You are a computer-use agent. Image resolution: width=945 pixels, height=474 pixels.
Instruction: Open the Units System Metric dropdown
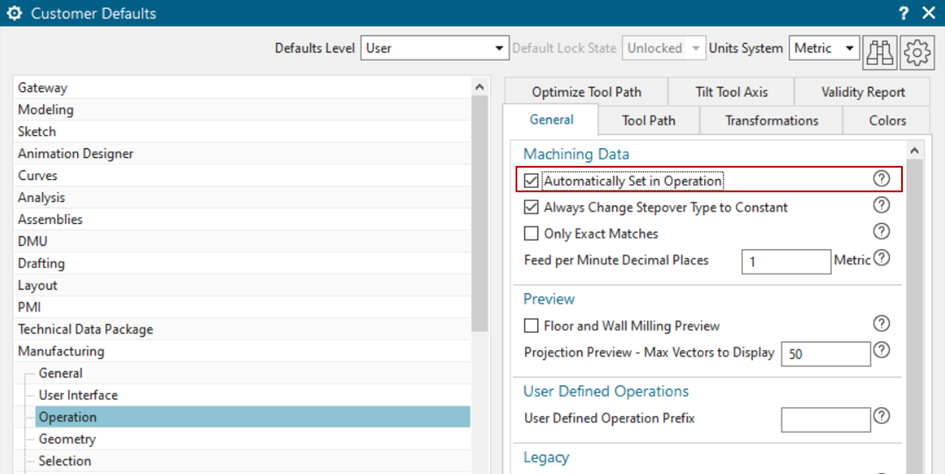pyautogui.click(x=824, y=48)
